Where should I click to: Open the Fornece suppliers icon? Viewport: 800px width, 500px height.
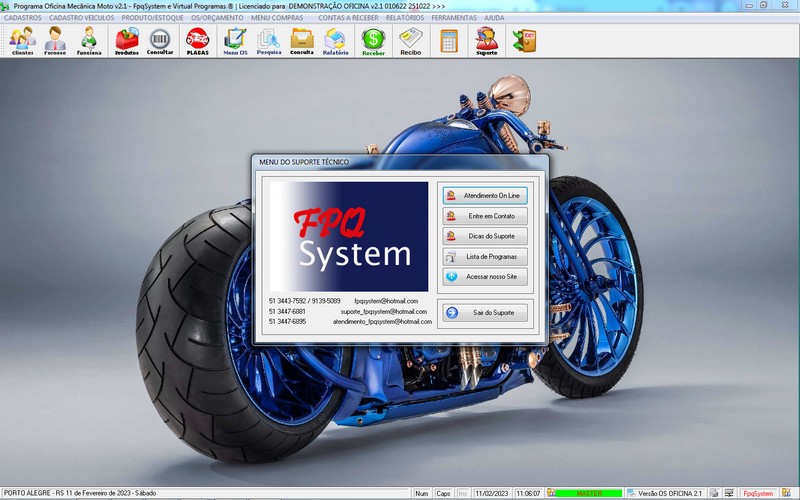pyautogui.click(x=55, y=41)
